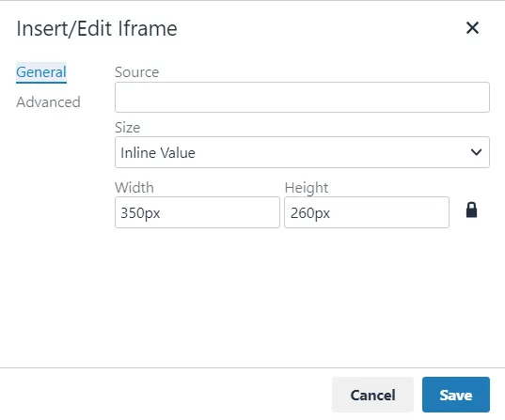Save the iframe settings
505x420 pixels.
(456, 395)
